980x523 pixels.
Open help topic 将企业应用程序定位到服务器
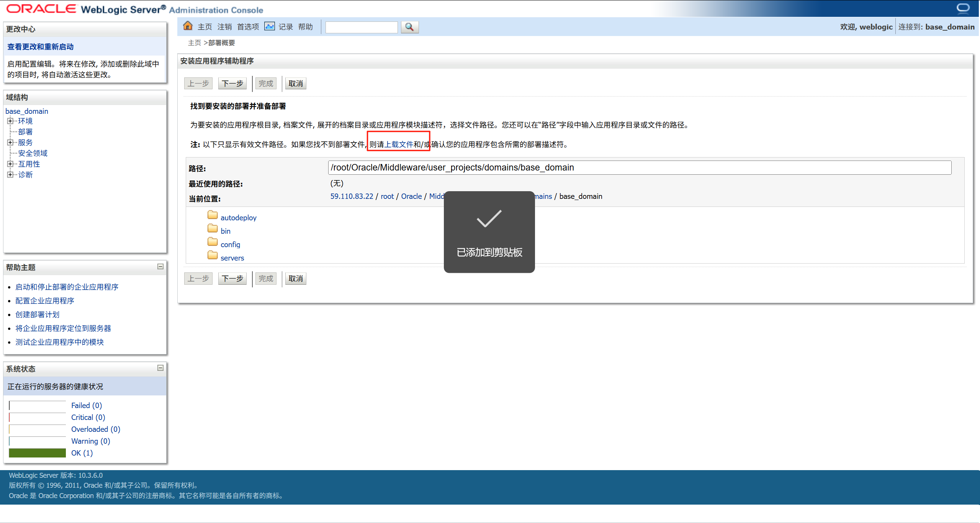click(x=63, y=328)
